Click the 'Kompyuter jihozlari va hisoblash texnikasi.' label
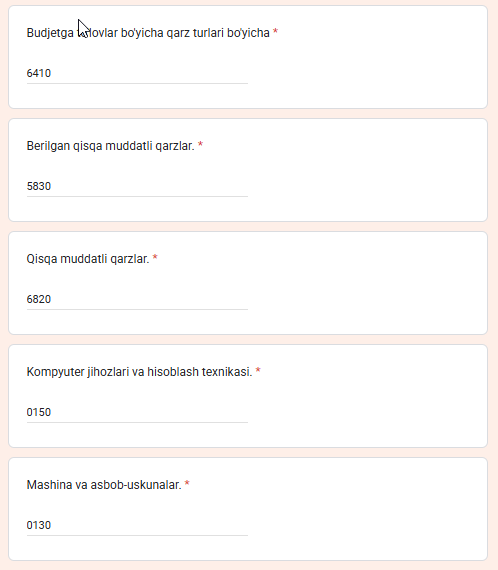The width and height of the screenshot is (498, 570). (x=139, y=372)
